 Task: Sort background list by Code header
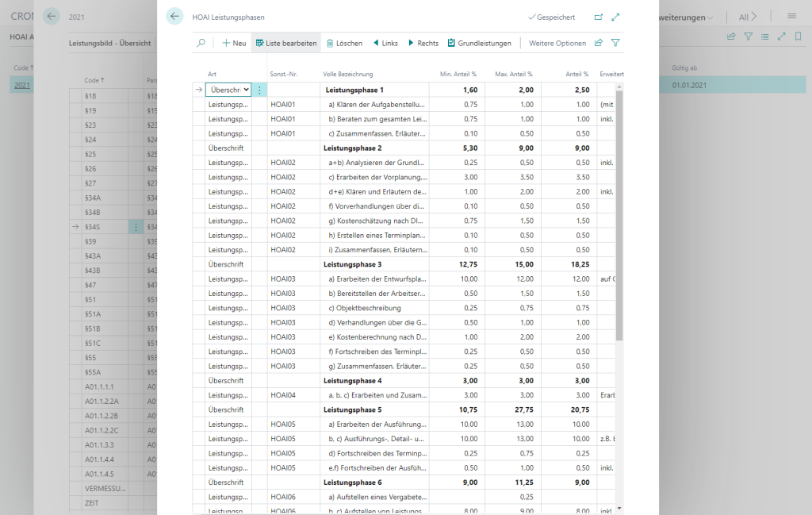point(94,80)
